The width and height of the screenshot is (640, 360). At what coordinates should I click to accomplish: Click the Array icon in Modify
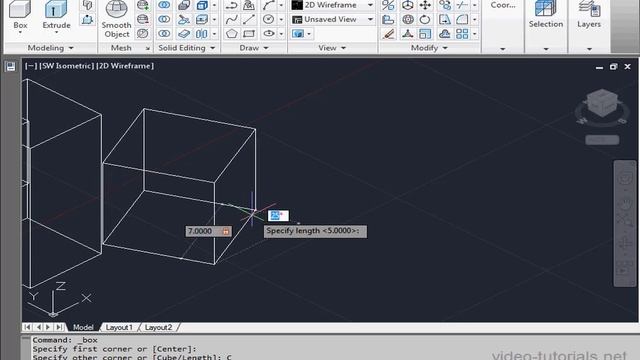pos(462,33)
